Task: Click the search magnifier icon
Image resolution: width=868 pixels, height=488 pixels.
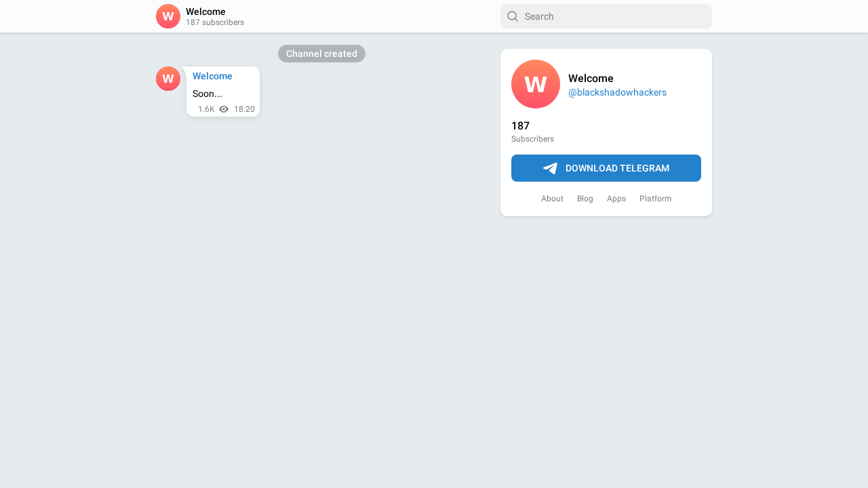Action: 513,16
